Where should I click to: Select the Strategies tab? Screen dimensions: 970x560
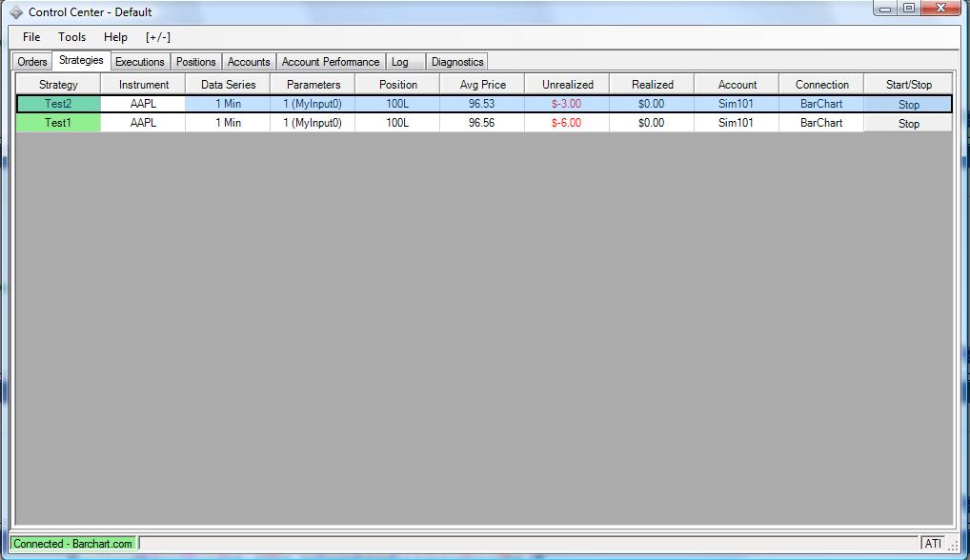click(81, 61)
